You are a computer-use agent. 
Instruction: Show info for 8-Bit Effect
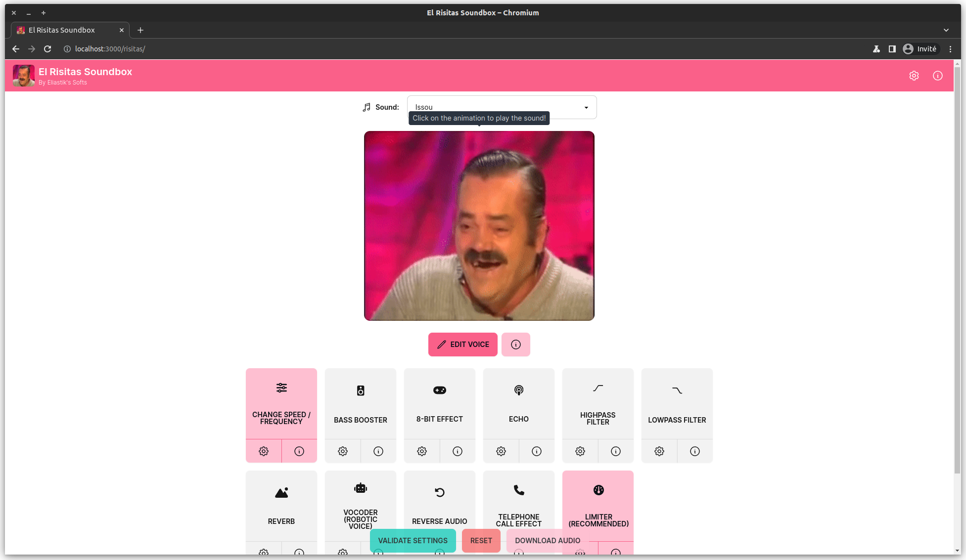[457, 451]
